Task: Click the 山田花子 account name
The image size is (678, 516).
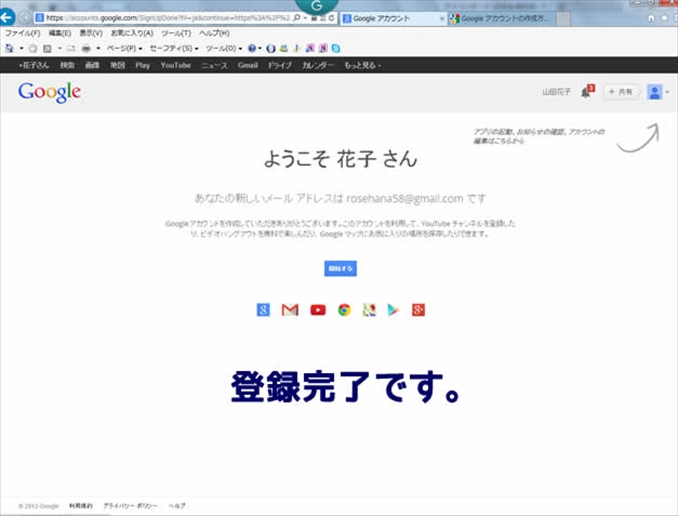Action: [x=556, y=92]
